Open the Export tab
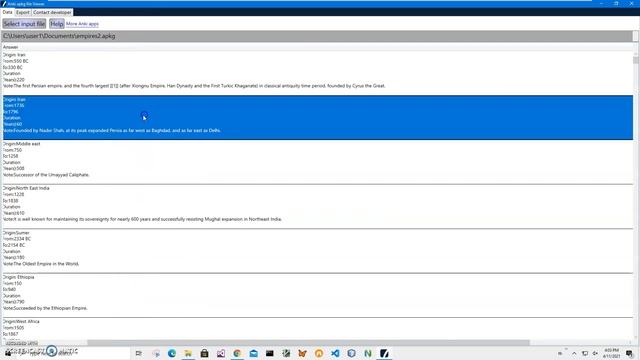 (x=23, y=13)
